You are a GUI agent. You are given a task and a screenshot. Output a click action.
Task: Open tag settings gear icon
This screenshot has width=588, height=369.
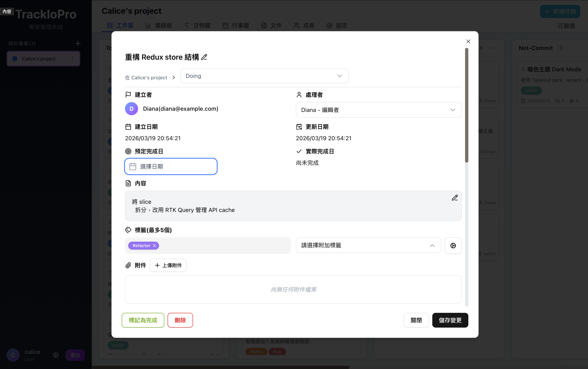pyautogui.click(x=453, y=246)
